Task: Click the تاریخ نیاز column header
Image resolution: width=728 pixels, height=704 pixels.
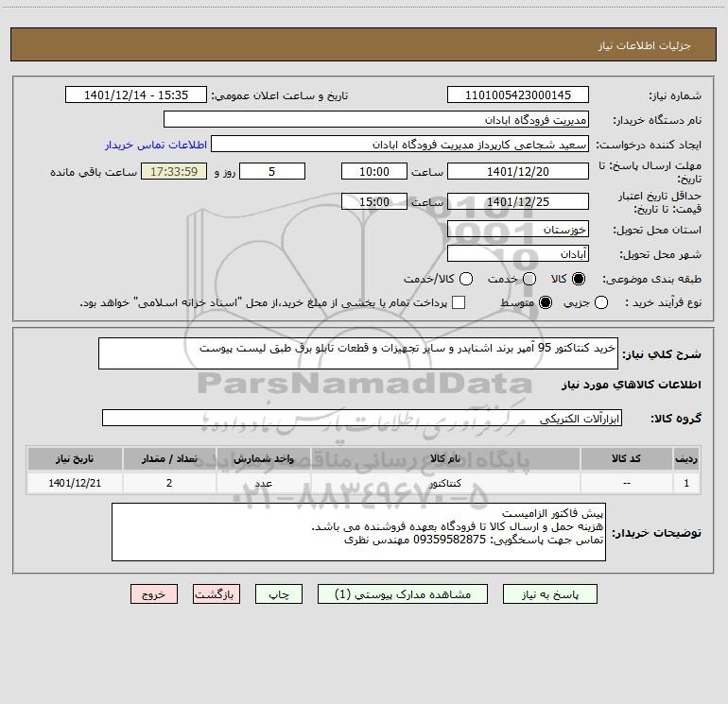Action: [x=75, y=458]
